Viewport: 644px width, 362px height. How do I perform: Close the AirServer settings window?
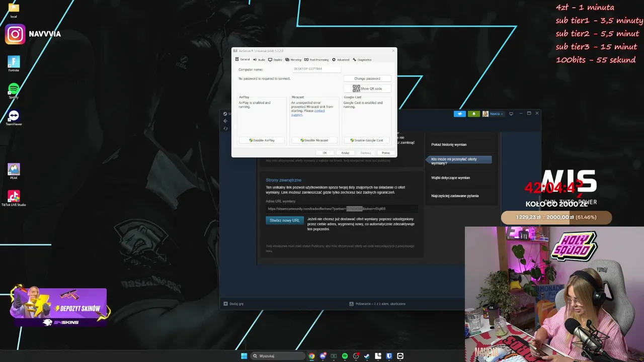[x=393, y=51]
